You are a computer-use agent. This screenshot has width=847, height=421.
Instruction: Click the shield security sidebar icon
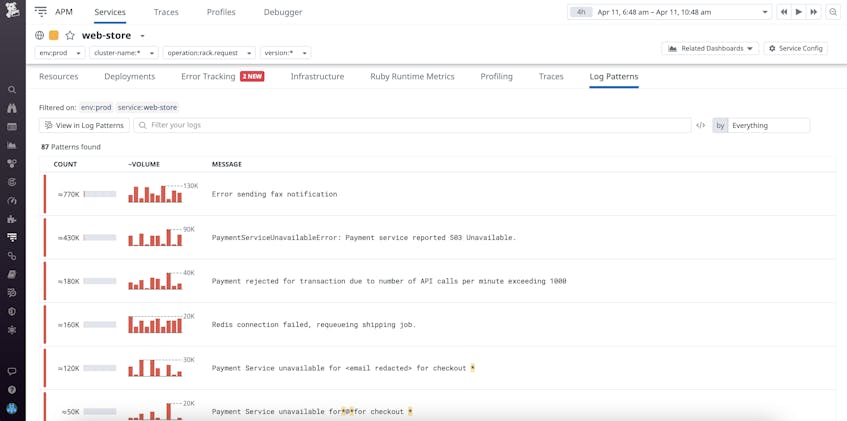click(x=12, y=311)
